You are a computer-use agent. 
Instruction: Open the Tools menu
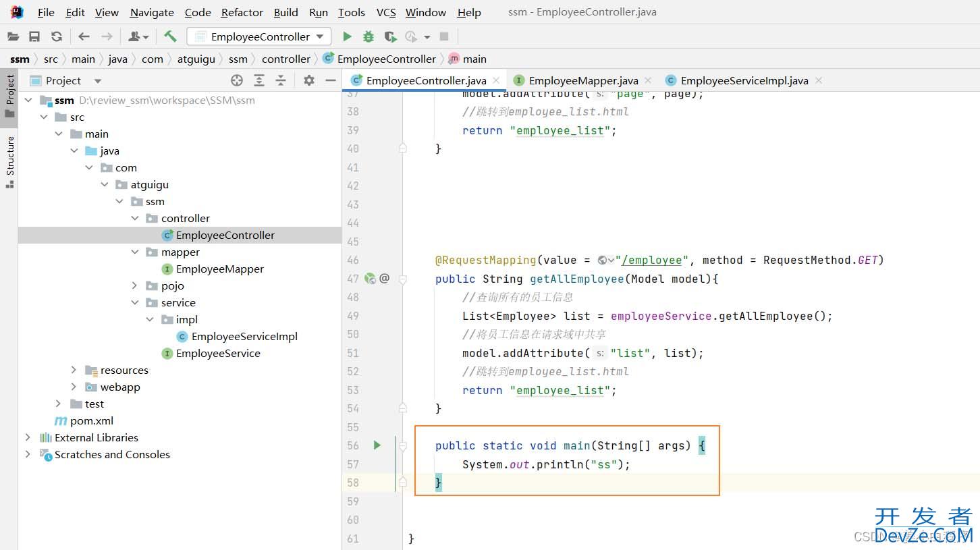point(352,12)
